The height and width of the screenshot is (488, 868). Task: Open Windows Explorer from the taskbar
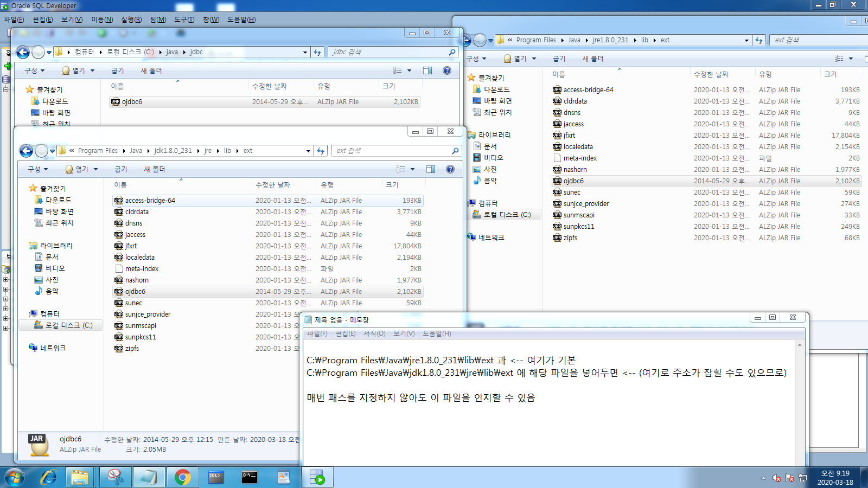[80, 477]
